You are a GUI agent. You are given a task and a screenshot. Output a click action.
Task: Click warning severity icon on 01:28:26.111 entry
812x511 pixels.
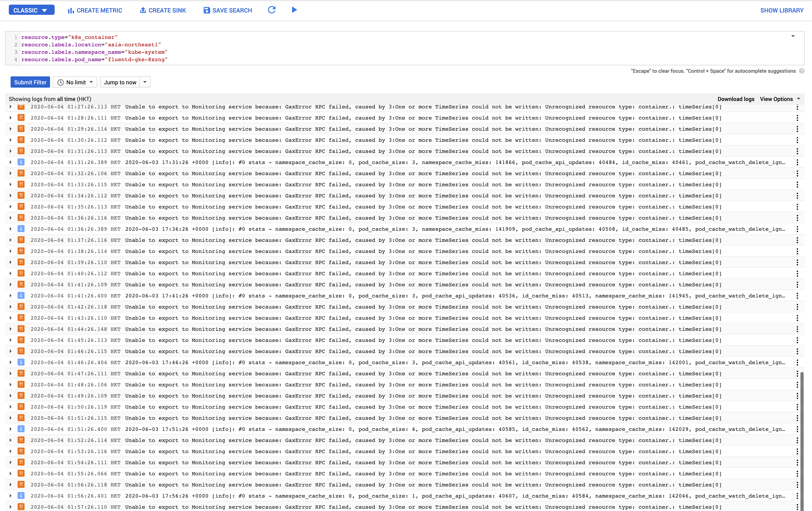(21, 118)
